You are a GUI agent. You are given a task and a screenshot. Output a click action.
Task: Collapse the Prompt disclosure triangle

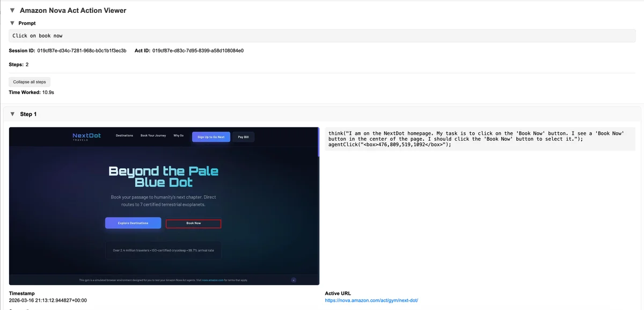pyautogui.click(x=12, y=23)
